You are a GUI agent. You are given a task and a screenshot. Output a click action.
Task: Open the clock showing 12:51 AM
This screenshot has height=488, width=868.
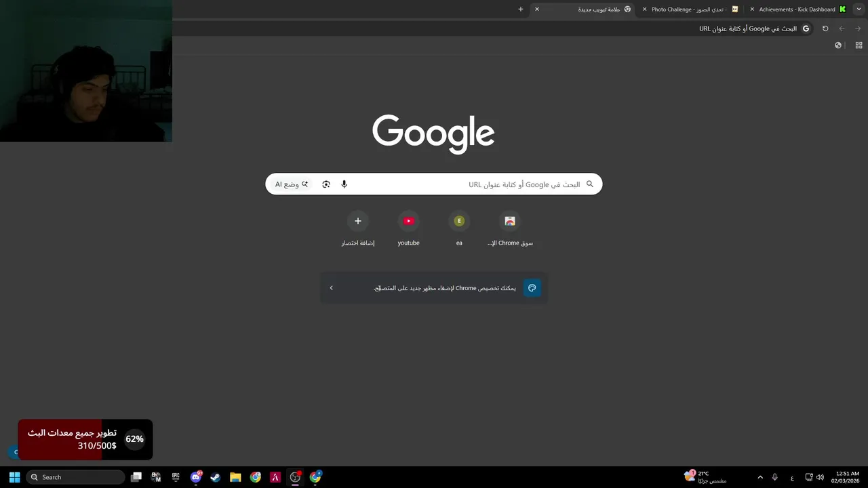pos(847,477)
